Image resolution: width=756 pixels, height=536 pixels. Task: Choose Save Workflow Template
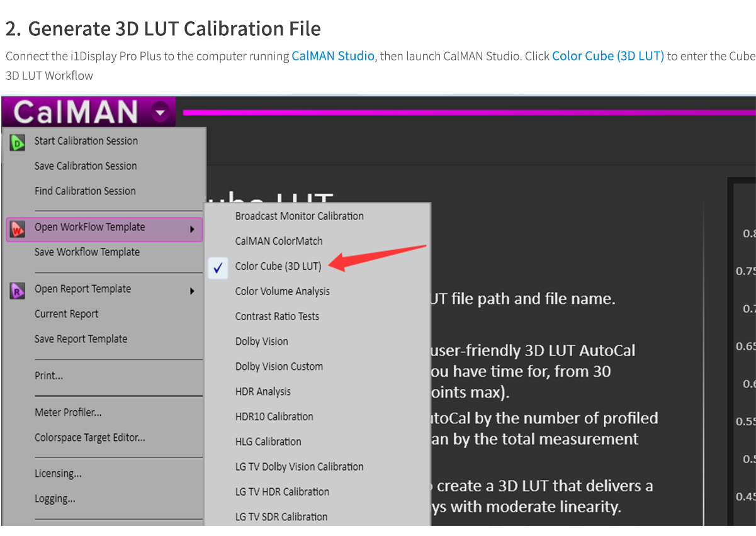tap(87, 252)
